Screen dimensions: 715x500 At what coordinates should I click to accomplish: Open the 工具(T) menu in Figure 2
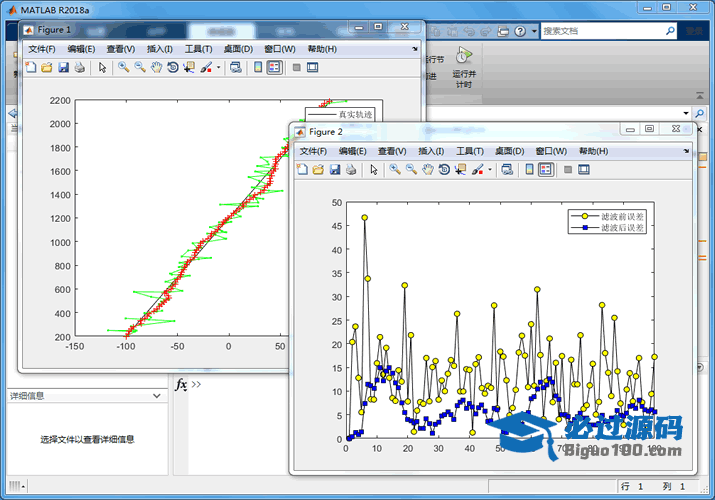point(470,151)
